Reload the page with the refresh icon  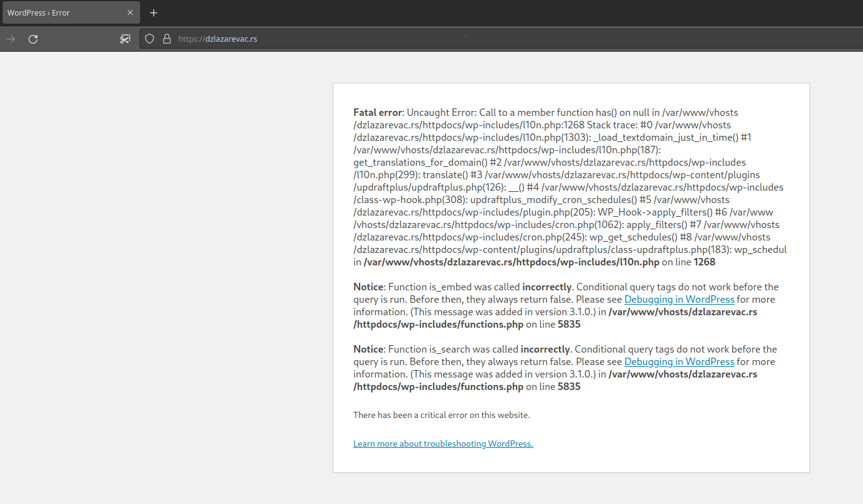pos(34,39)
